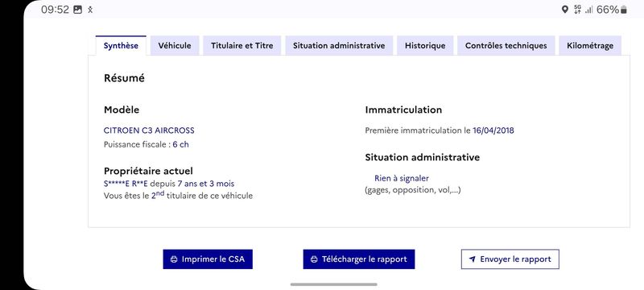The width and height of the screenshot is (644, 290).
Task: Select the Synthèse tab
Action: (x=121, y=46)
